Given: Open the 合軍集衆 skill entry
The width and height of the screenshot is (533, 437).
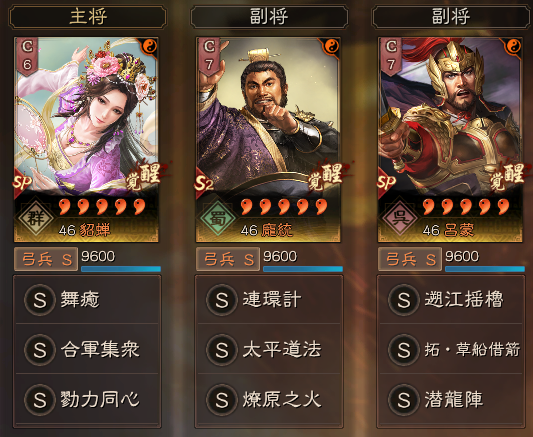Looking at the screenshot, I should pos(87,349).
